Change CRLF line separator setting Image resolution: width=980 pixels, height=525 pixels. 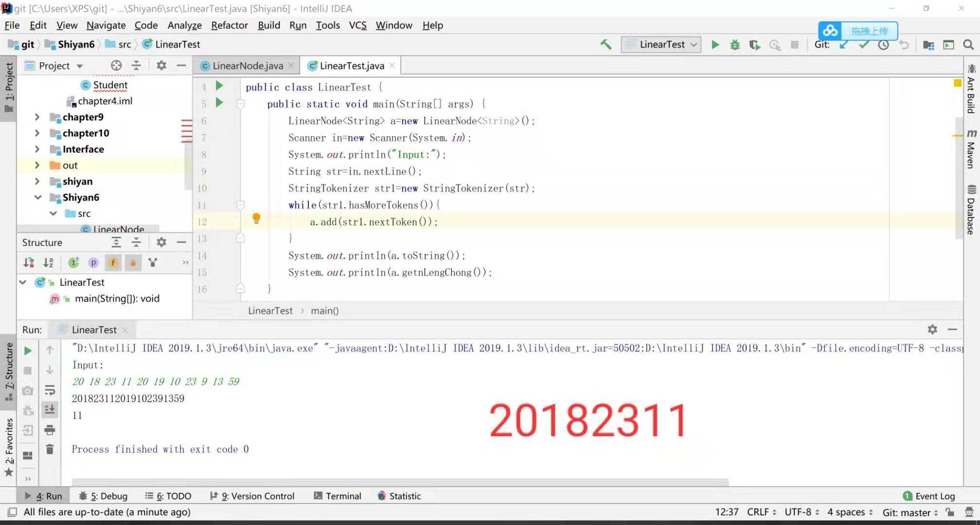[761, 512]
